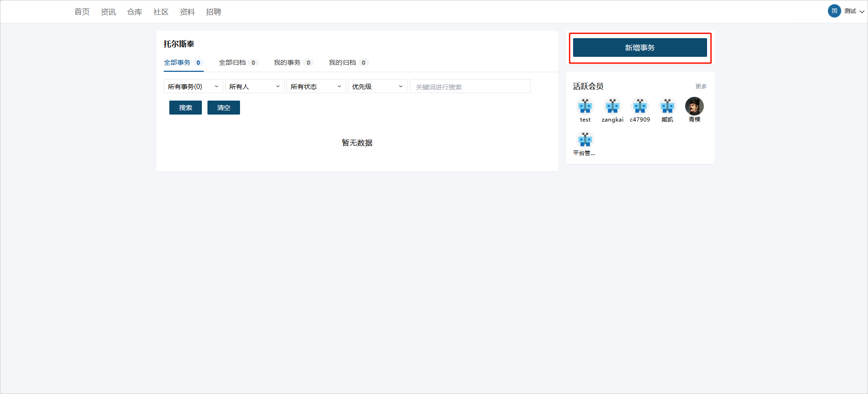
Task: Select the c47909 member avatar
Action: [640, 107]
